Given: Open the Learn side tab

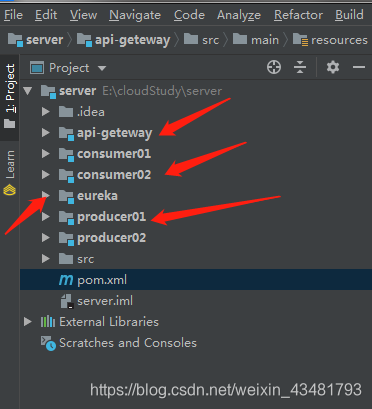Looking at the screenshot, I should [10, 173].
